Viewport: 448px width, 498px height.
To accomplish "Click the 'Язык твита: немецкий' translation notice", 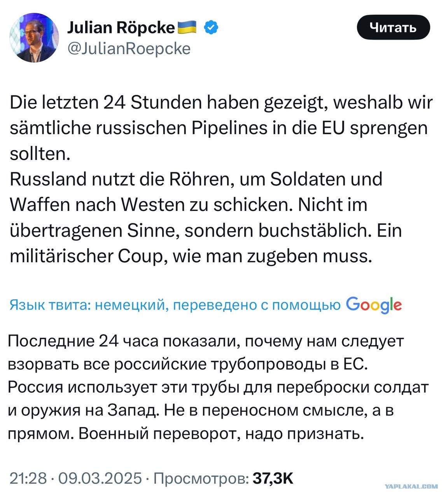I will pyautogui.click(x=87, y=305).
